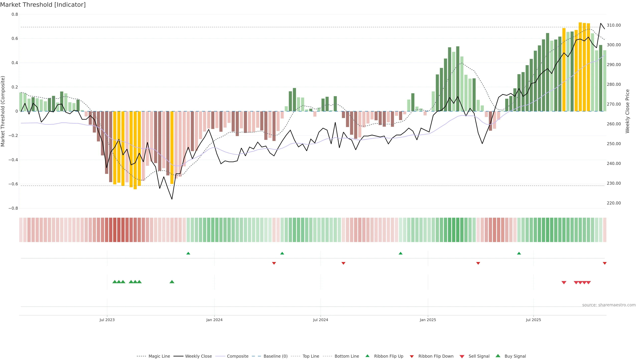Click the Market Threshold [Indicator] chart title

click(43, 5)
